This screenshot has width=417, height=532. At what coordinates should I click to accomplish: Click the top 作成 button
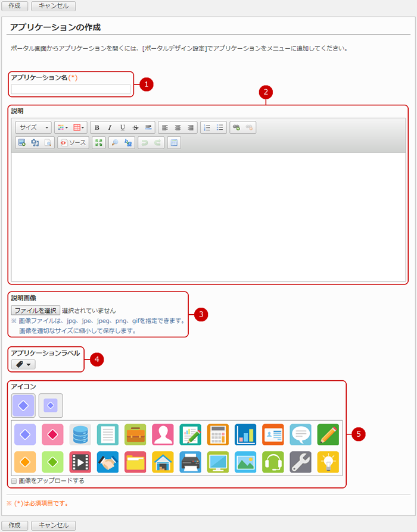(x=15, y=7)
